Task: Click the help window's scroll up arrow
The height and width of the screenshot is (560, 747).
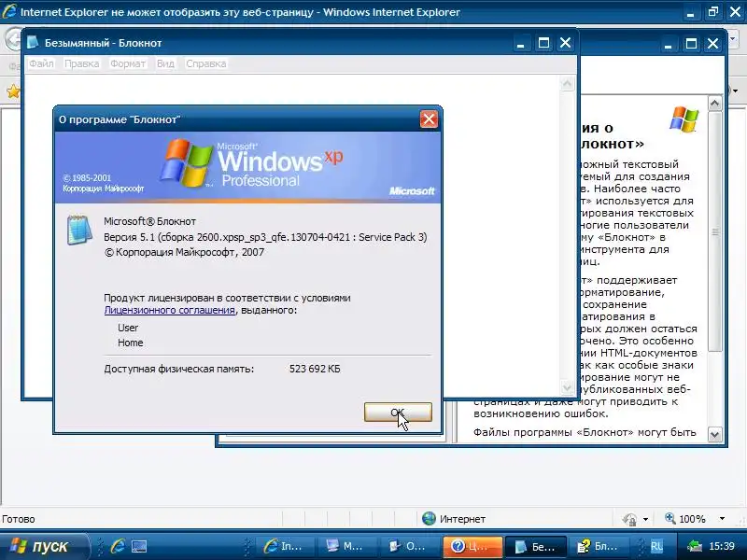Action: pyautogui.click(x=714, y=103)
